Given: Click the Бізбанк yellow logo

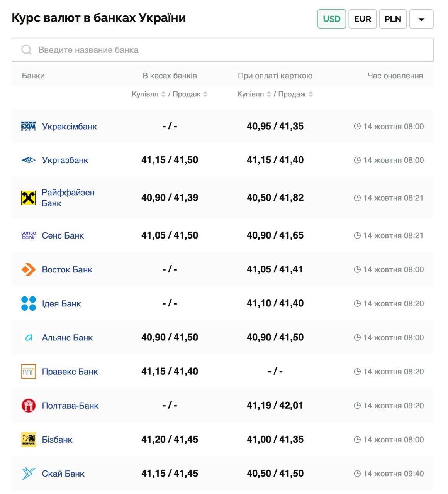Looking at the screenshot, I should (28, 440).
